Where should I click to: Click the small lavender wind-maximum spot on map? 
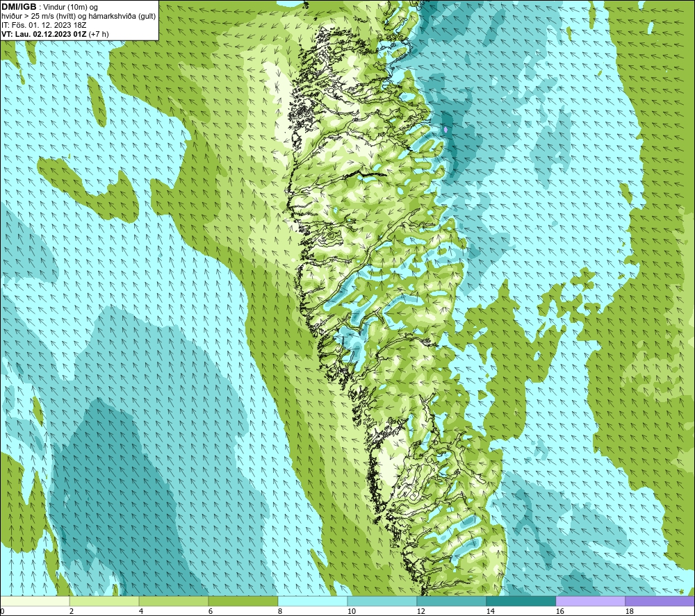(x=445, y=130)
